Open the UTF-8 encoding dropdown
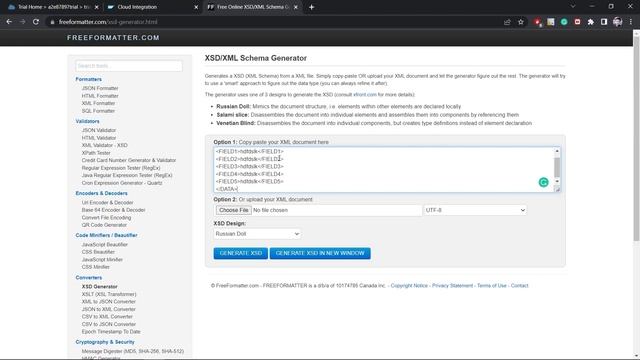The height and width of the screenshot is (360, 640). [475, 210]
